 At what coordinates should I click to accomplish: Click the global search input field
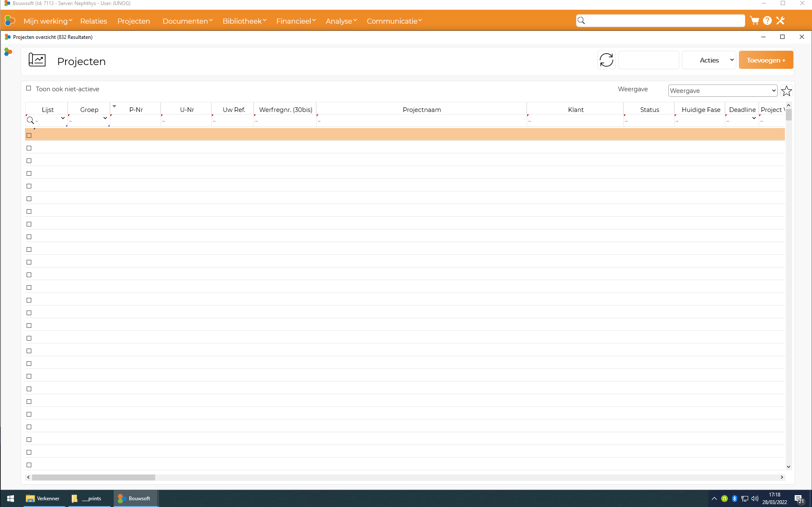[660, 21]
